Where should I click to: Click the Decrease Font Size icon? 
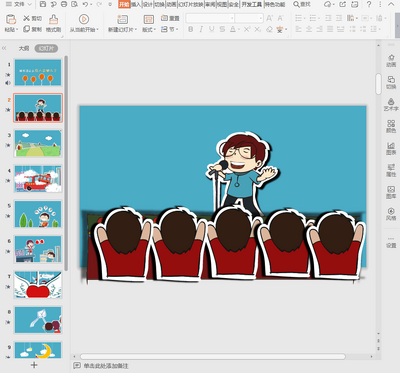(280, 18)
